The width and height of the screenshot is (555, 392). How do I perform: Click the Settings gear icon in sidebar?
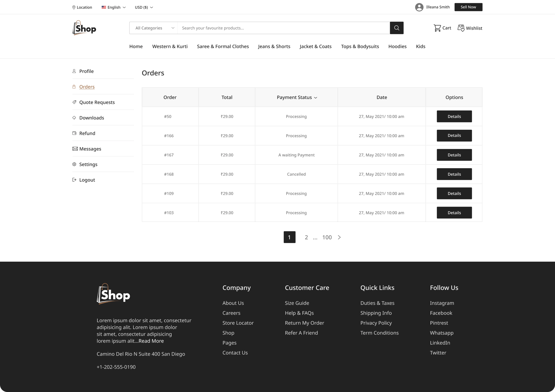coord(74,164)
